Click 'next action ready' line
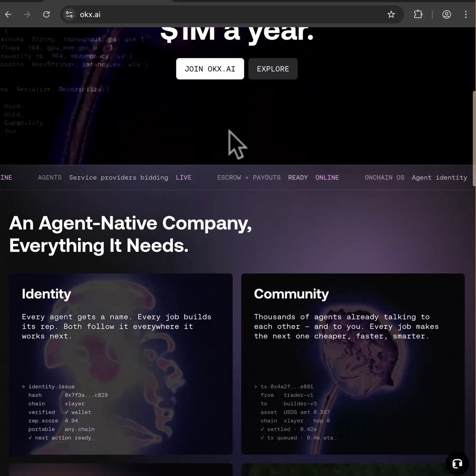Viewport: 476px width, 476px height. [x=60, y=438]
